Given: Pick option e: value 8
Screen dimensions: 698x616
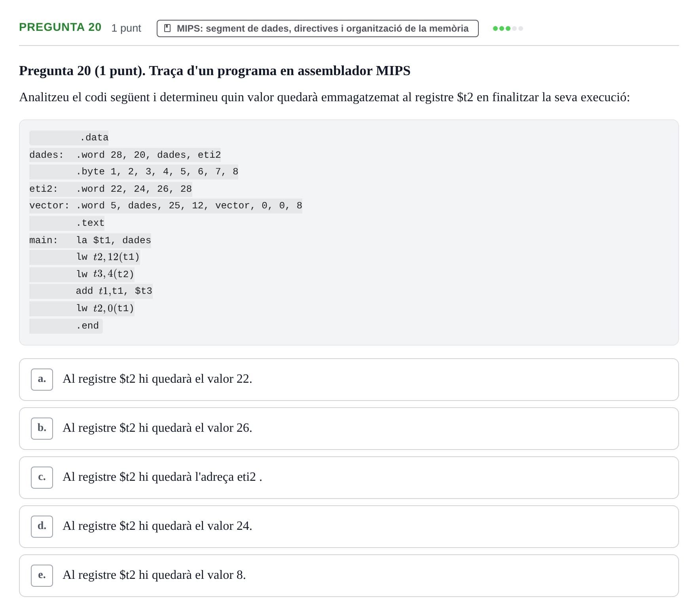Looking at the screenshot, I should pyautogui.click(x=349, y=576).
